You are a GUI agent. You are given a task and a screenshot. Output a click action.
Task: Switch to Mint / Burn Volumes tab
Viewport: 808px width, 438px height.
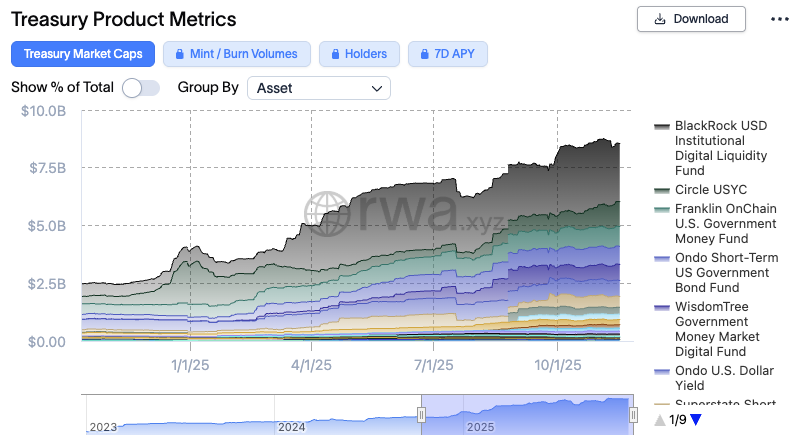237,54
